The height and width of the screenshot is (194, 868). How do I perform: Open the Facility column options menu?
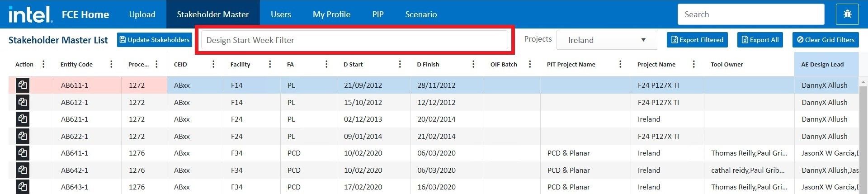pos(270,64)
